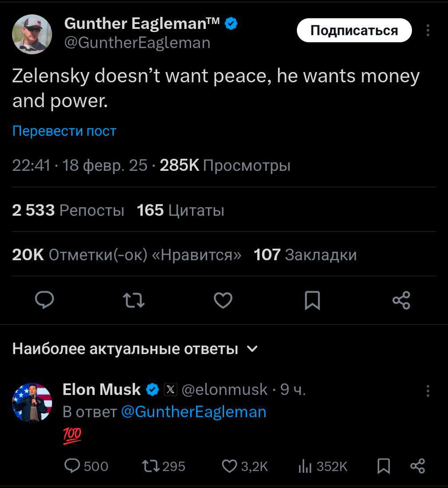Image resolution: width=448 pixels, height=488 pixels.
Task: Open the 20K likes list
Action: 127,254
